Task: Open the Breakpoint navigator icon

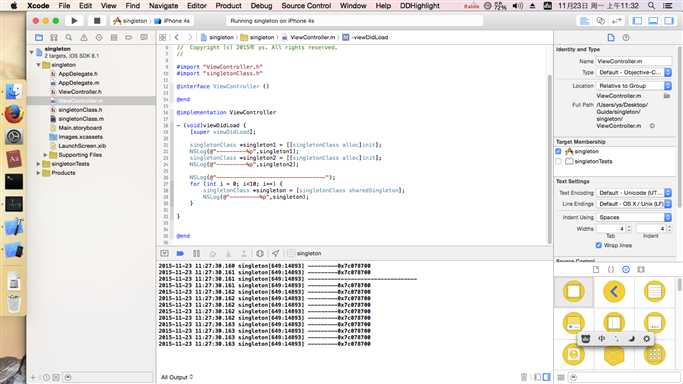Action: pyautogui.click(x=128, y=37)
